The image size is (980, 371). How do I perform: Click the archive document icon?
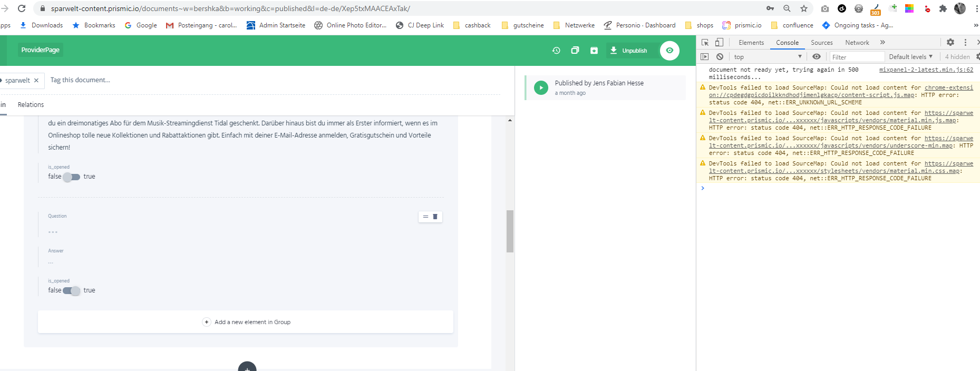point(594,50)
